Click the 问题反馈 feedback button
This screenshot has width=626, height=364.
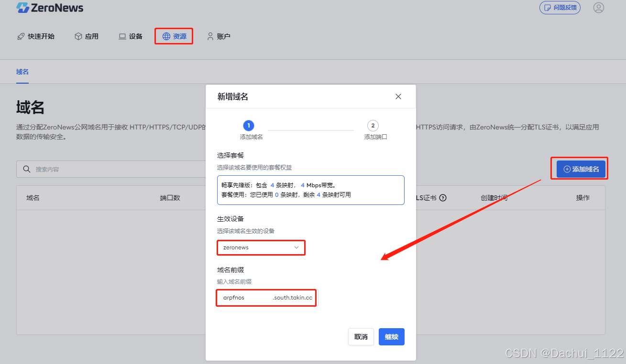point(560,8)
